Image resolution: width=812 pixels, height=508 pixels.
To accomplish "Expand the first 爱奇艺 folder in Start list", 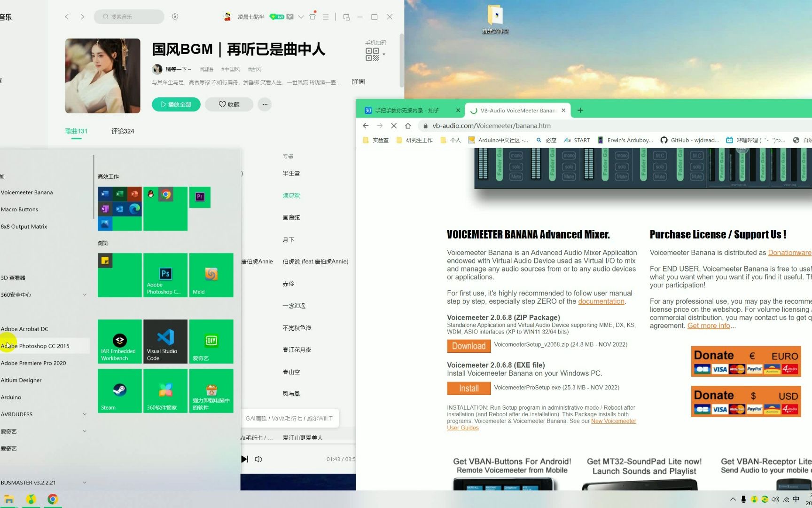I will (85, 431).
